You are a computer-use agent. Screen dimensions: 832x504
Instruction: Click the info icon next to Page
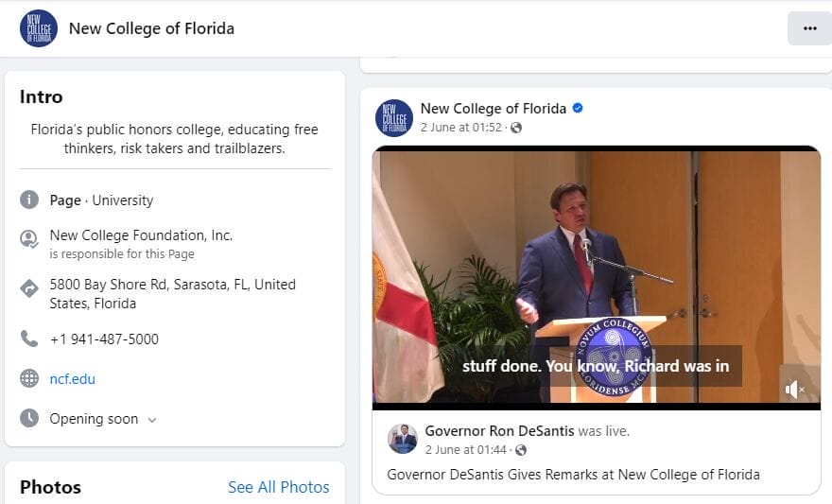pyautogui.click(x=29, y=200)
